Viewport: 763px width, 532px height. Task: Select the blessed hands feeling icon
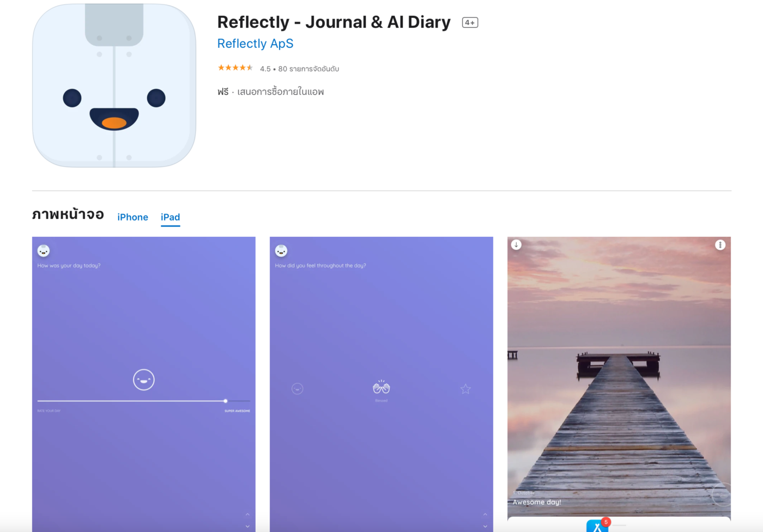tap(381, 387)
